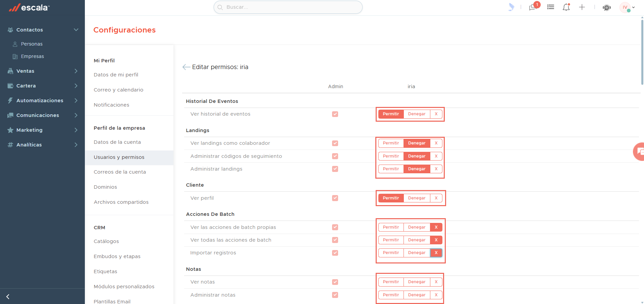Toggle Admin checkbox for Importar registros
The height and width of the screenshot is (304, 644).
pyautogui.click(x=335, y=253)
